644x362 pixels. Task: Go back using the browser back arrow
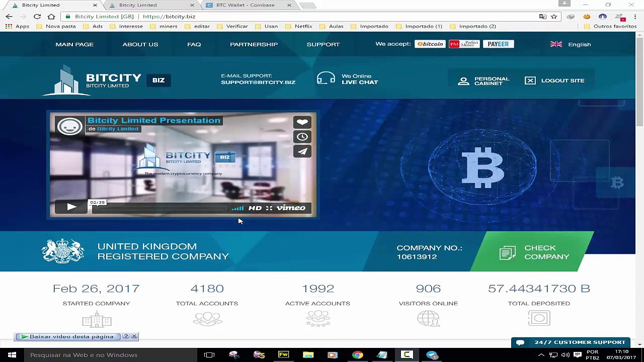coord(9,16)
